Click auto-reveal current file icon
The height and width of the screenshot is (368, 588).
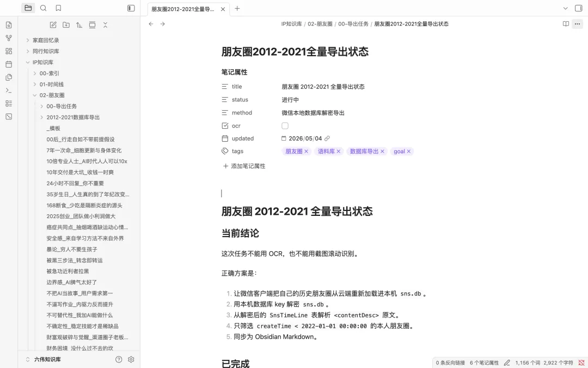(92, 25)
